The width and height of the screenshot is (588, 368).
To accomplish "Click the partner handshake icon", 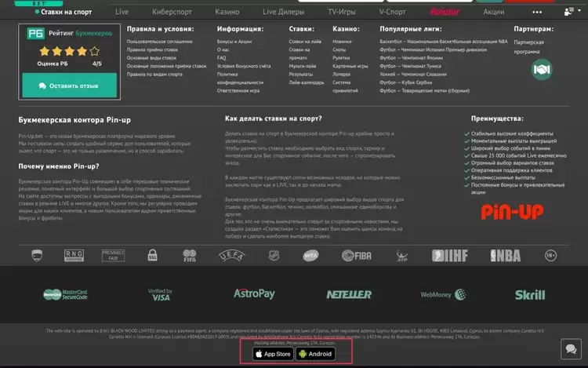I will point(542,69).
